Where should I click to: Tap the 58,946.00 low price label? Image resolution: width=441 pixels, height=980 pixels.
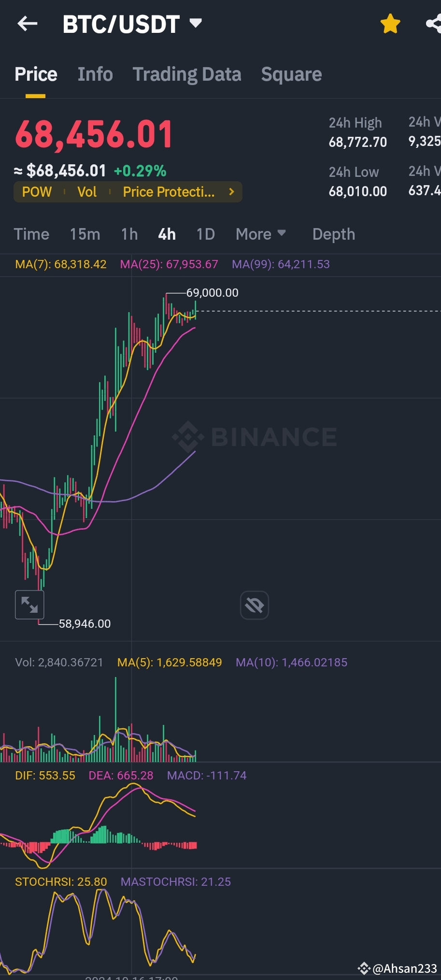click(85, 624)
